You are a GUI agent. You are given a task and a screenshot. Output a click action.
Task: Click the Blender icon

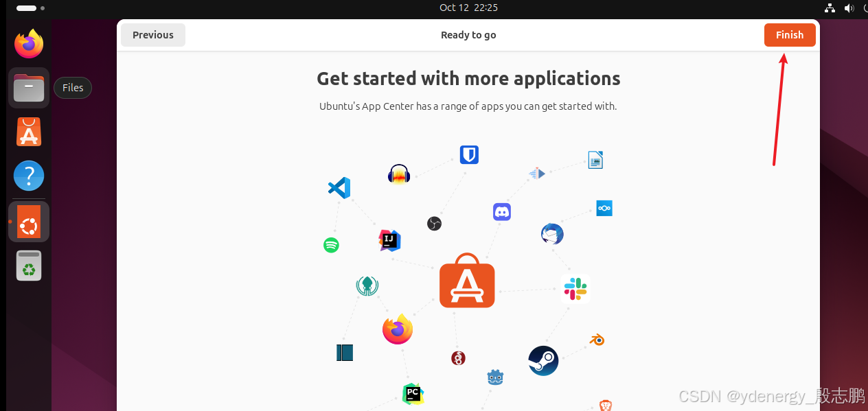point(597,340)
